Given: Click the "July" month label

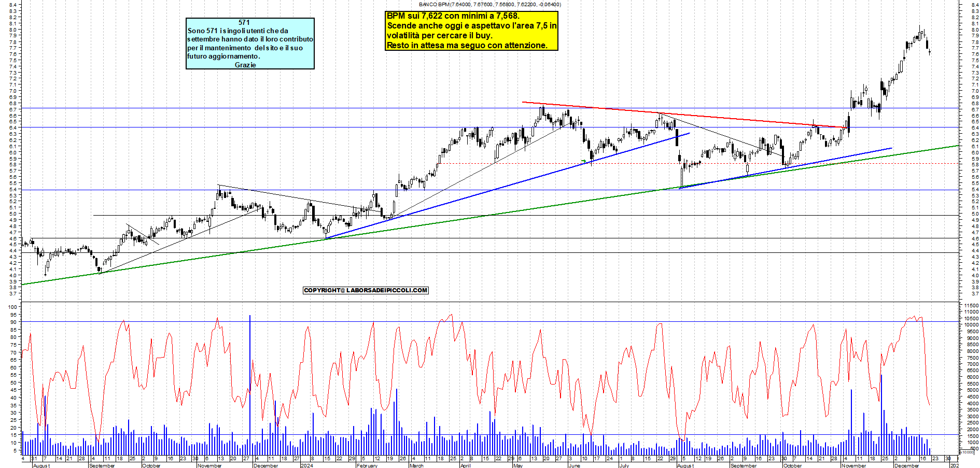Looking at the screenshot, I should tap(624, 465).
